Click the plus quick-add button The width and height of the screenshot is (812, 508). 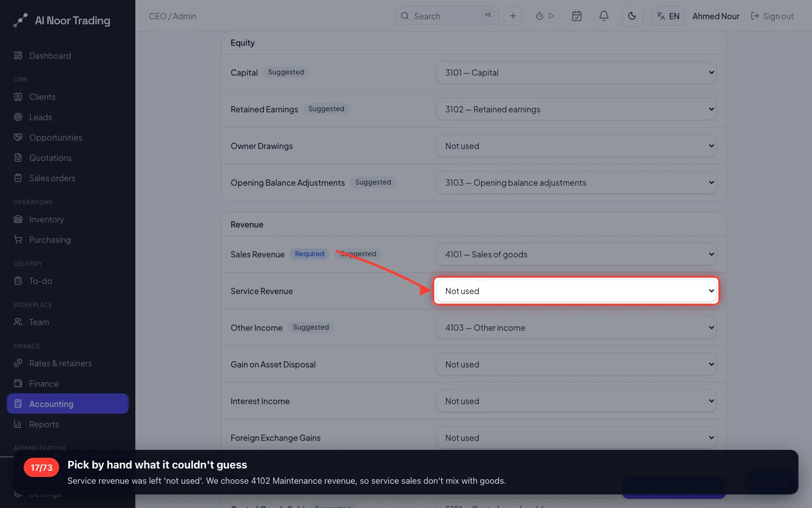coord(513,16)
